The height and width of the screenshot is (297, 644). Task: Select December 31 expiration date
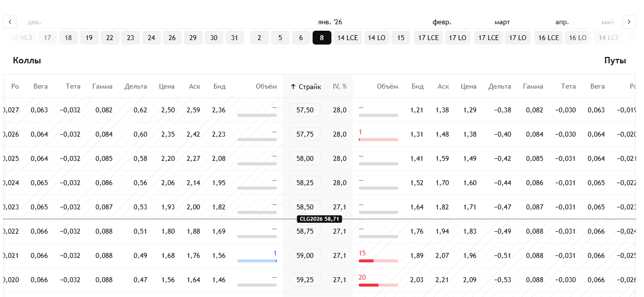[x=234, y=38]
